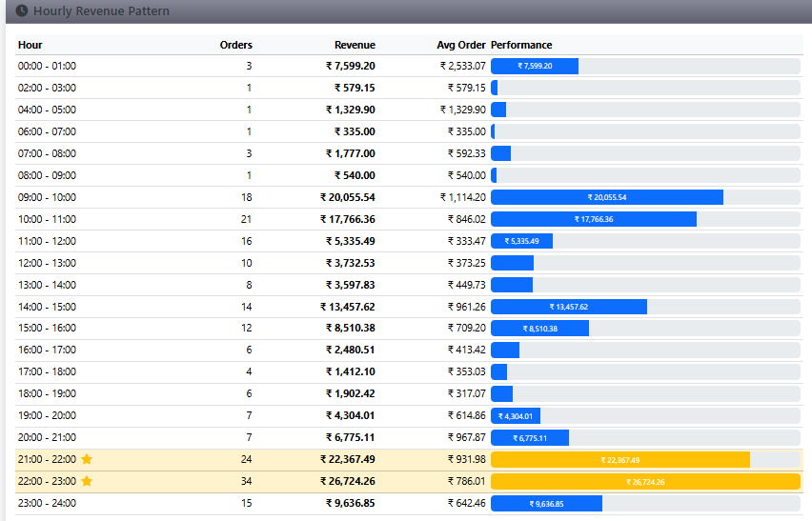
Task: Select the 06:00 - 07:00 hour cell
Action: (x=47, y=131)
